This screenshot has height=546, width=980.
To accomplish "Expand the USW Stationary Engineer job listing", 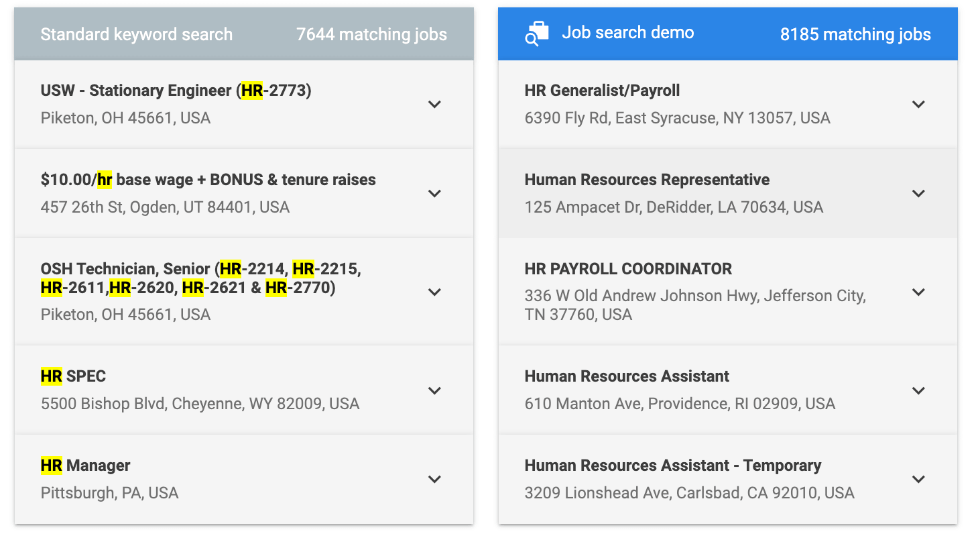I will pos(434,105).
